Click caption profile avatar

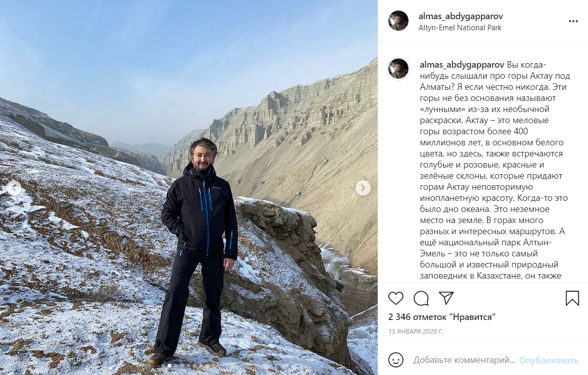pos(398,69)
